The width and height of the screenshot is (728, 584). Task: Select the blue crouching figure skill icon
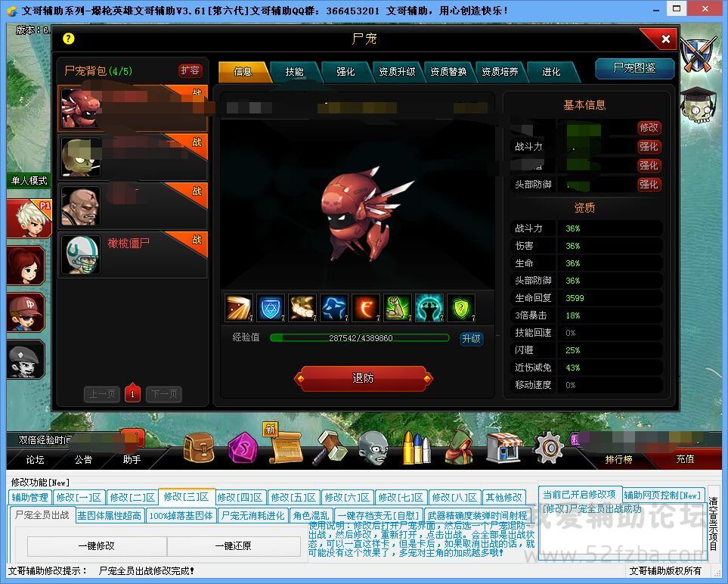coord(334,308)
